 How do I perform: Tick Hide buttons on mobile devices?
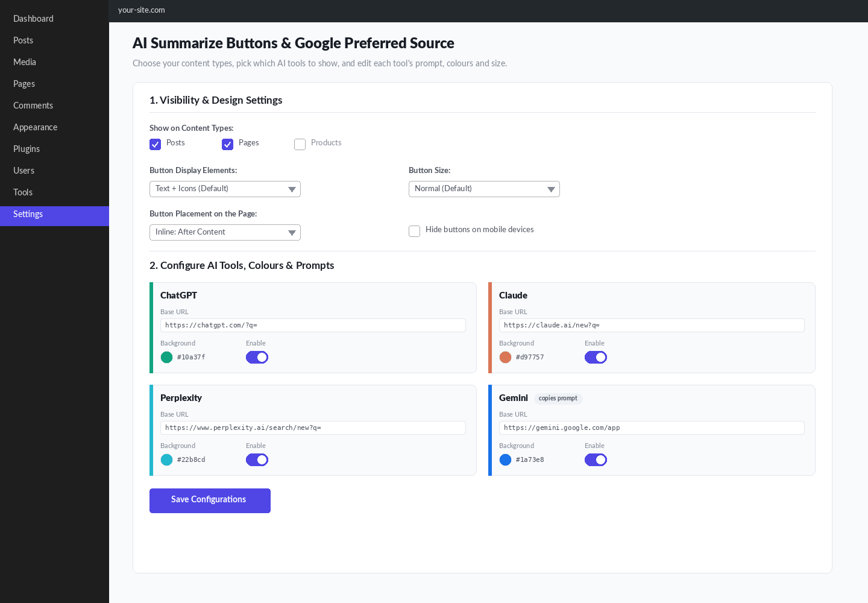[415, 231]
